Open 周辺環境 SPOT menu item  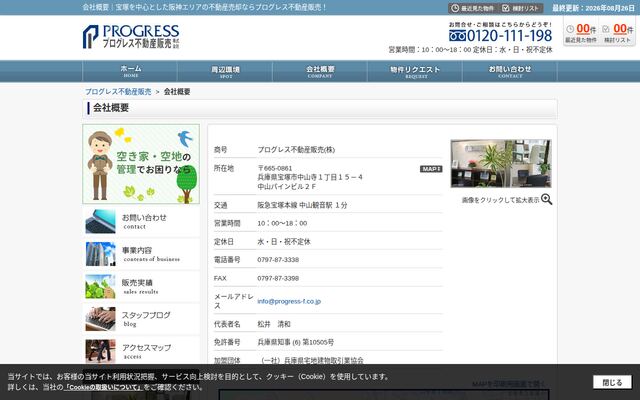(x=225, y=71)
